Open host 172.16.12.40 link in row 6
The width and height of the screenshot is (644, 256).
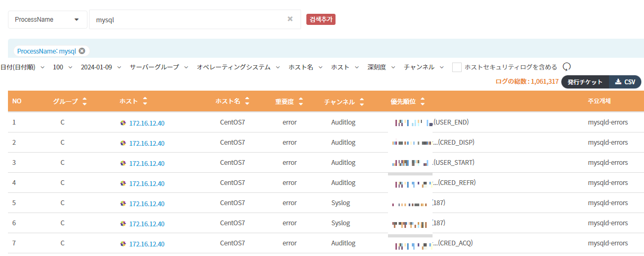147,224
